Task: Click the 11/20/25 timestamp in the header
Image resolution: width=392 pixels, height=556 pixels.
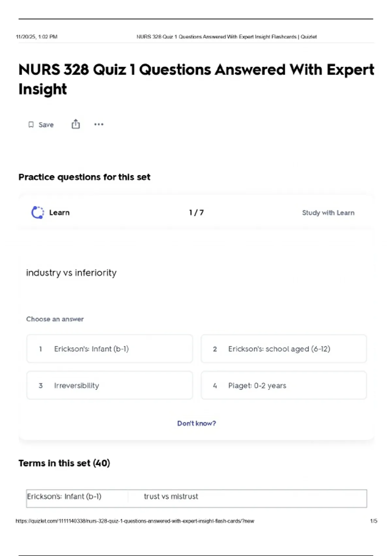Action: 37,37
